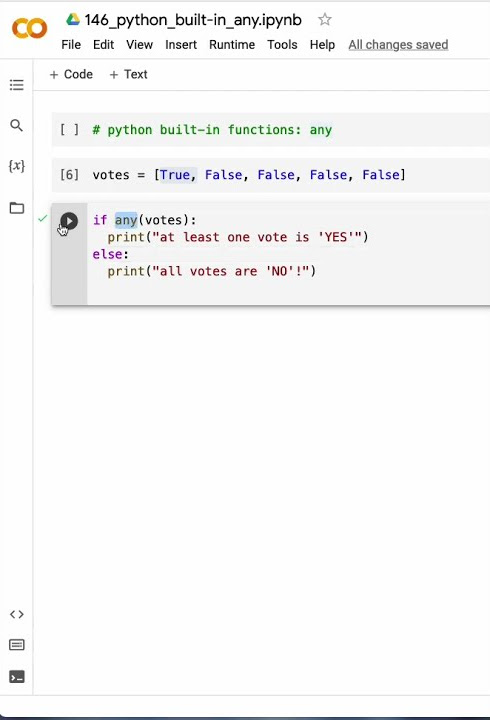Open the Insert menu
The height and width of the screenshot is (720, 490).
tap(181, 45)
